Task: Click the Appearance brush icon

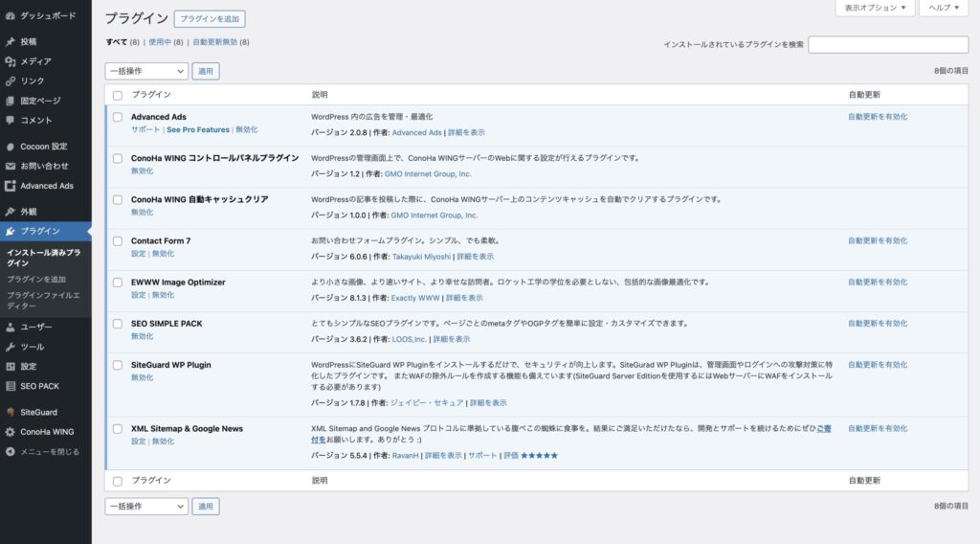Action: coord(10,212)
